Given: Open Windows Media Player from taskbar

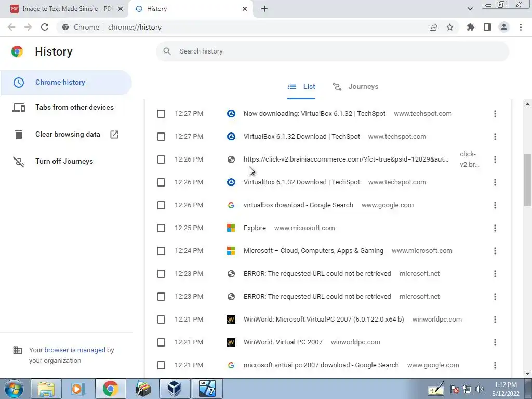Looking at the screenshot, I should [x=78, y=389].
